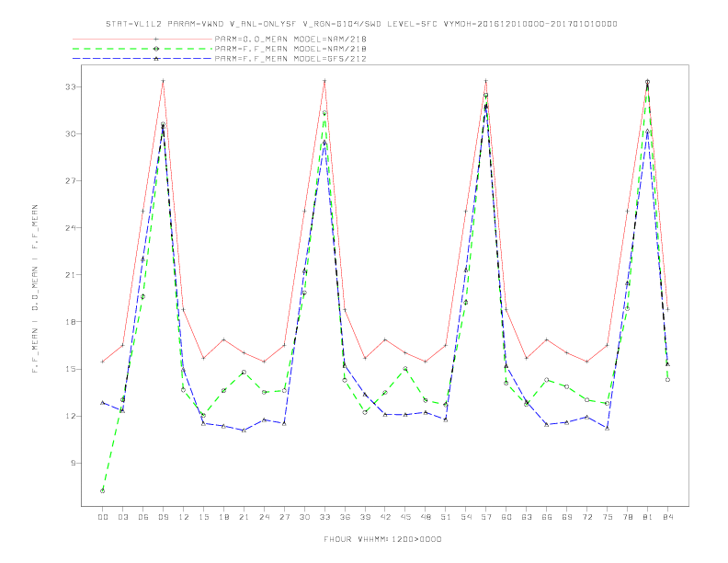Click x-axis tick label 36
728x563 pixels.
(x=345, y=517)
